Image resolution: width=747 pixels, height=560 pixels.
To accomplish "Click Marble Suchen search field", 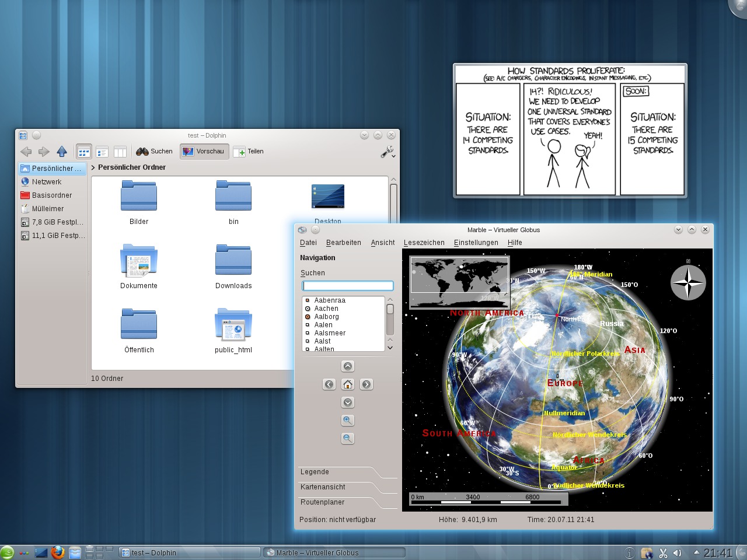I will (x=348, y=286).
